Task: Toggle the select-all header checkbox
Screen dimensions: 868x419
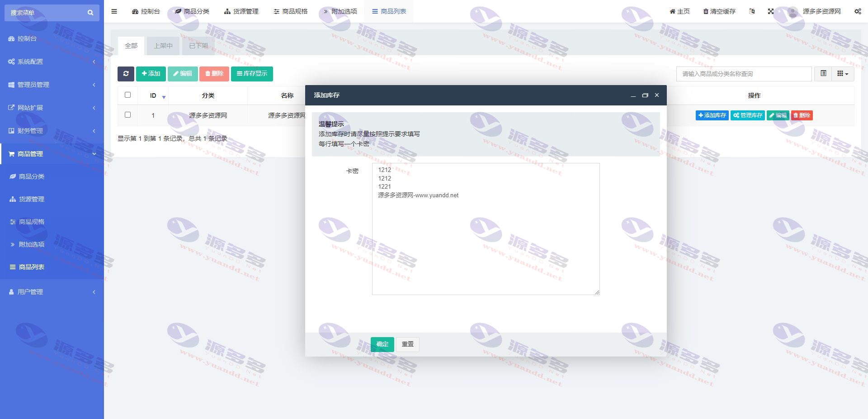Action: click(127, 95)
